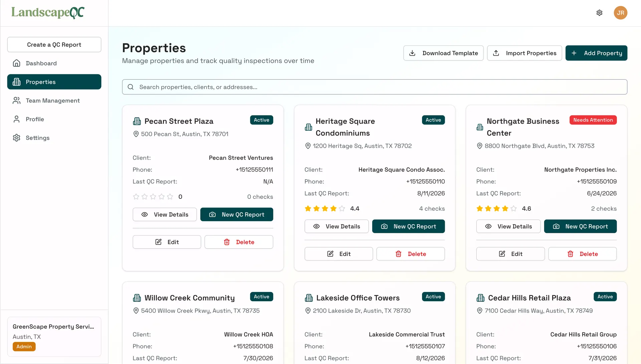Viewport: 641px width, 364px height.
Task: Click the "4 checks" count
Action: click(432, 209)
